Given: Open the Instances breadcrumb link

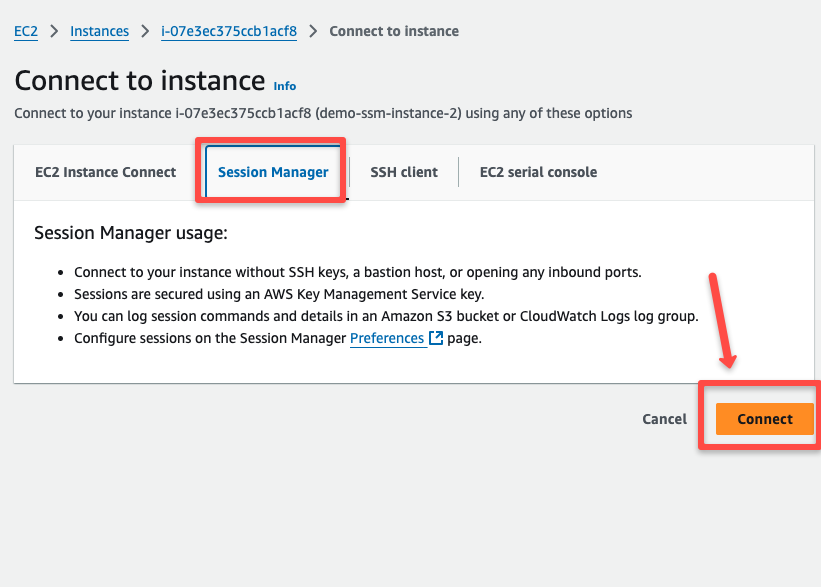Looking at the screenshot, I should [99, 31].
